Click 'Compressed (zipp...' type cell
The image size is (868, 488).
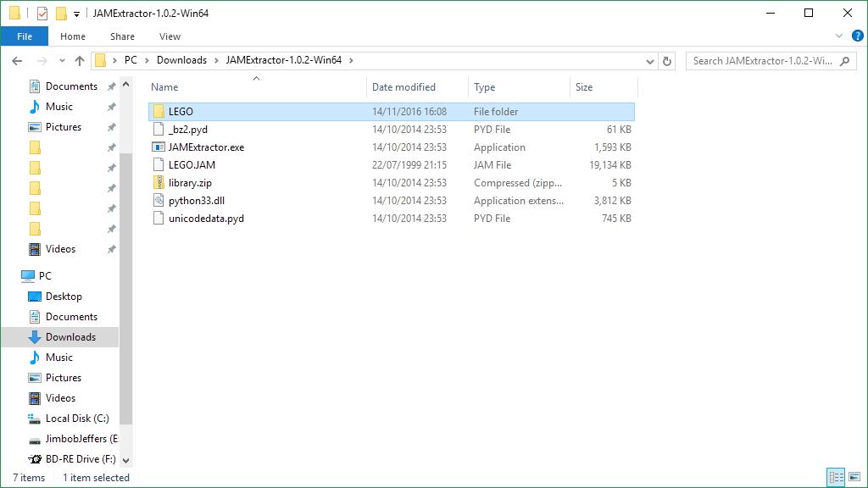518,183
